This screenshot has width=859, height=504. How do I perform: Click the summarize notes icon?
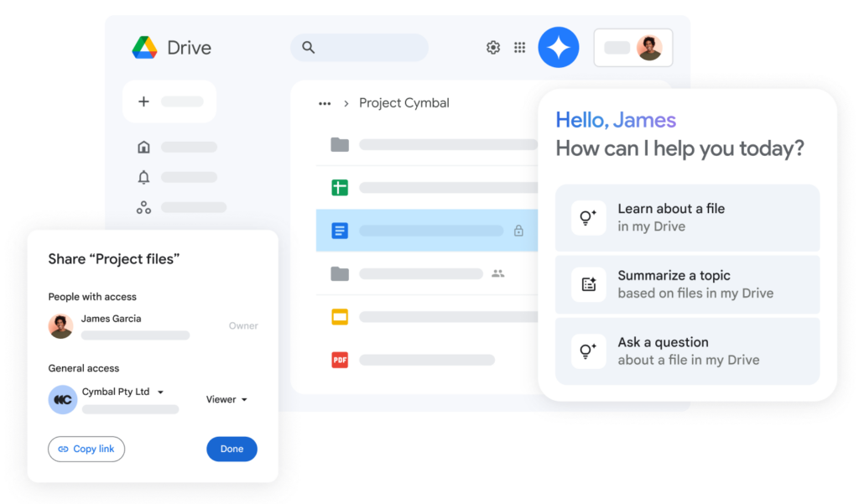click(588, 284)
